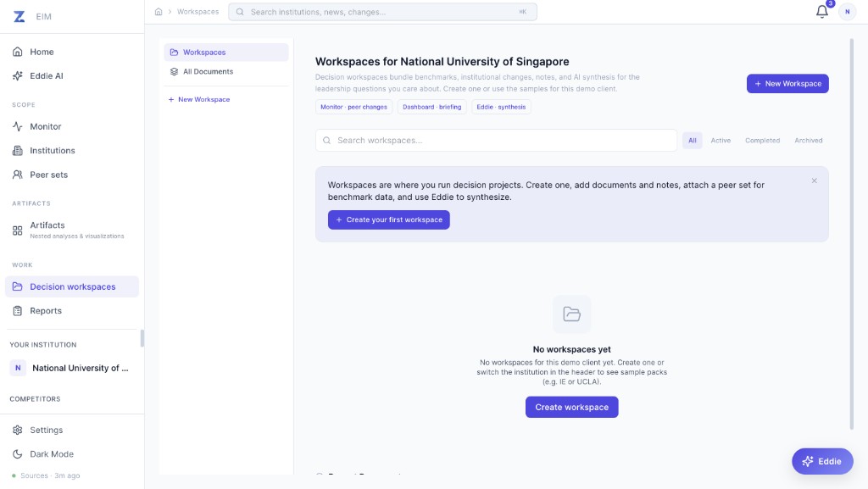Image resolution: width=868 pixels, height=489 pixels.
Task: Click the All Documents stack icon
Action: click(x=174, y=71)
